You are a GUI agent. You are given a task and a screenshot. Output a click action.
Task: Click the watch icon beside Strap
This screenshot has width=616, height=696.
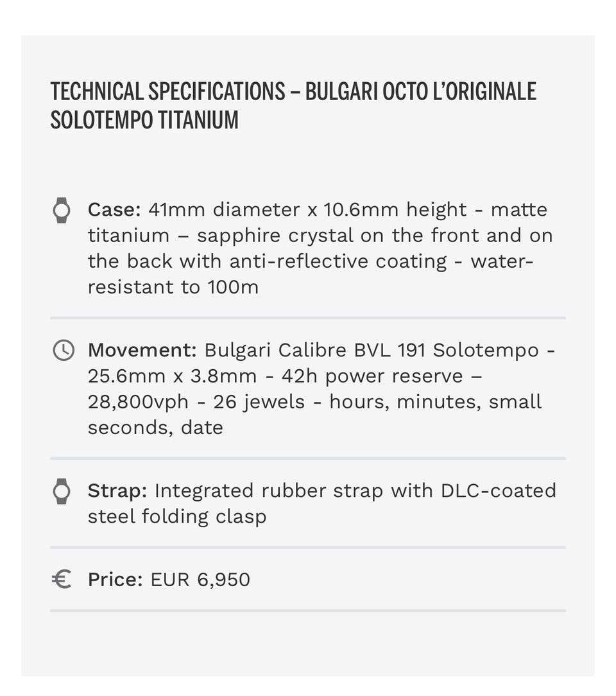pos(61,491)
